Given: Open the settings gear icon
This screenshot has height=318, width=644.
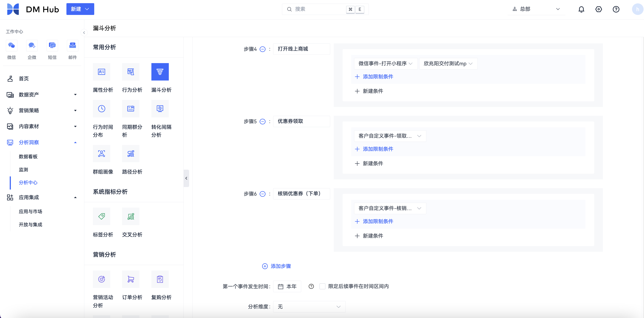Looking at the screenshot, I should pyautogui.click(x=599, y=9).
